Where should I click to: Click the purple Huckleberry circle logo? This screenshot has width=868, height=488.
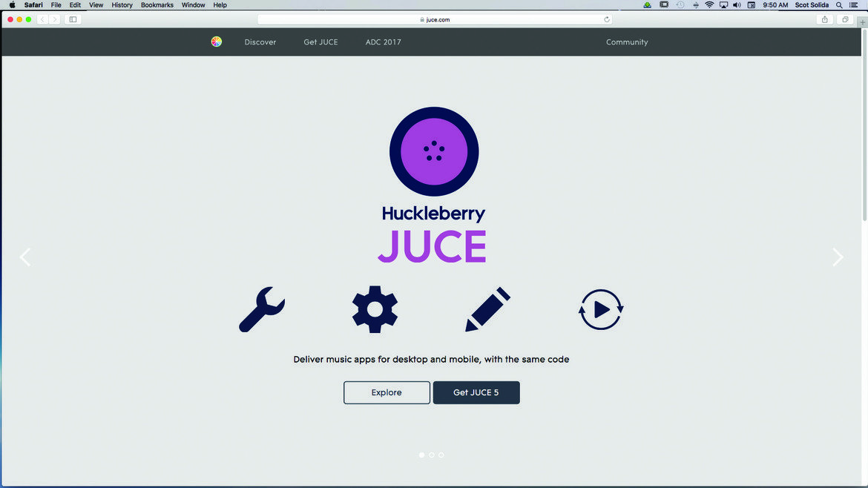coord(434,151)
